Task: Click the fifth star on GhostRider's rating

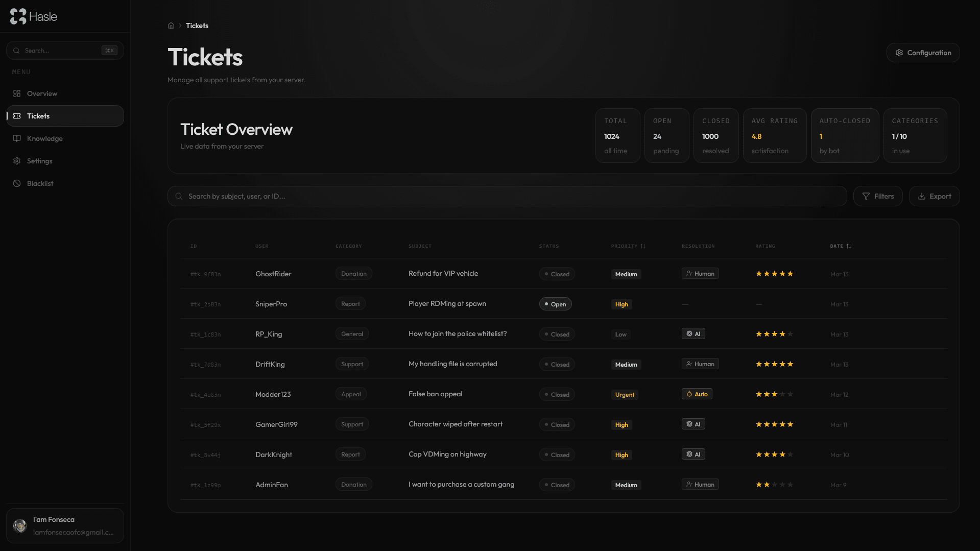Action: 790,274
